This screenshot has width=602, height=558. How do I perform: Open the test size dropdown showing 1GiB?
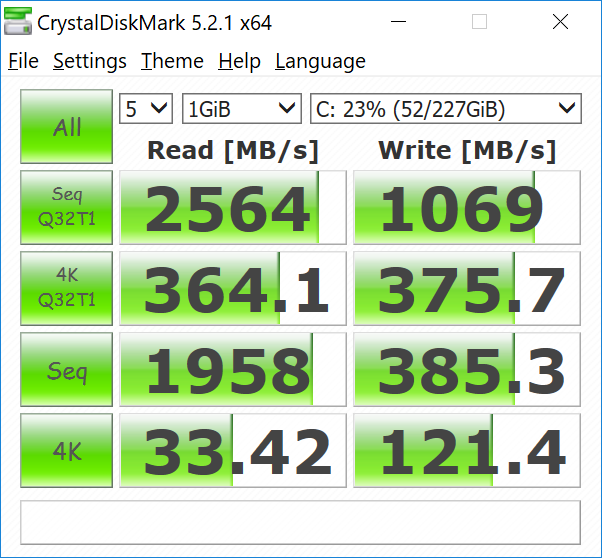tap(242, 109)
